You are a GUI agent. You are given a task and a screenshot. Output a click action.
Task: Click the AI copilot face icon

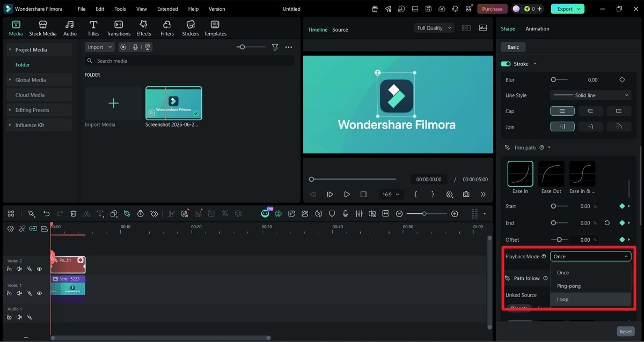point(265,213)
